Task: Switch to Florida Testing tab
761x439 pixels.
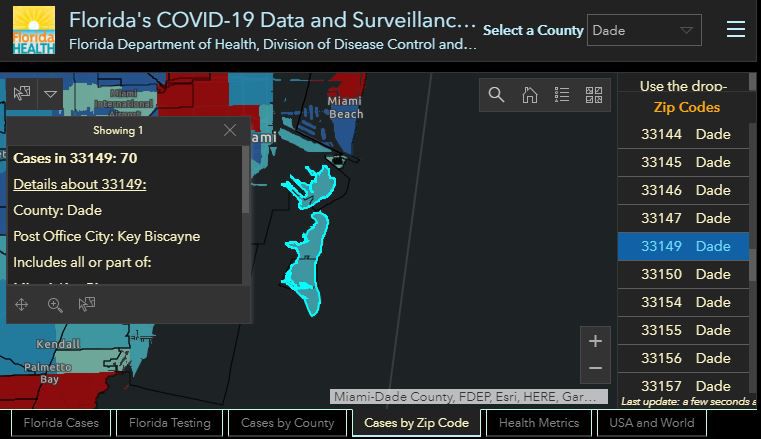Action: (x=169, y=423)
